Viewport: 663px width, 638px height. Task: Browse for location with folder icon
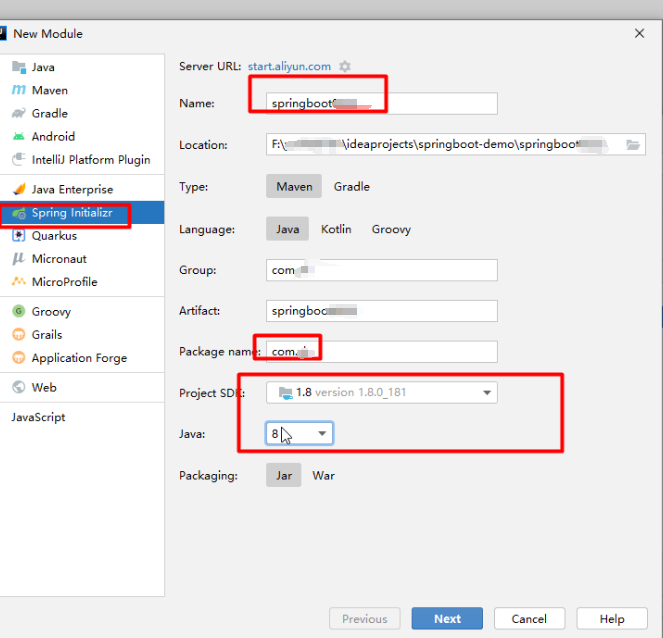click(633, 145)
